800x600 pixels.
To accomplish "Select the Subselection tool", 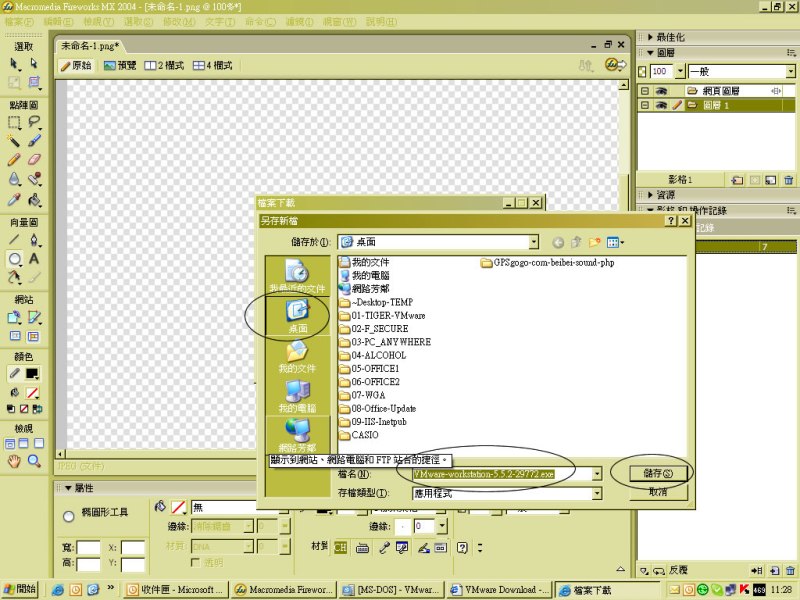I will point(34,64).
